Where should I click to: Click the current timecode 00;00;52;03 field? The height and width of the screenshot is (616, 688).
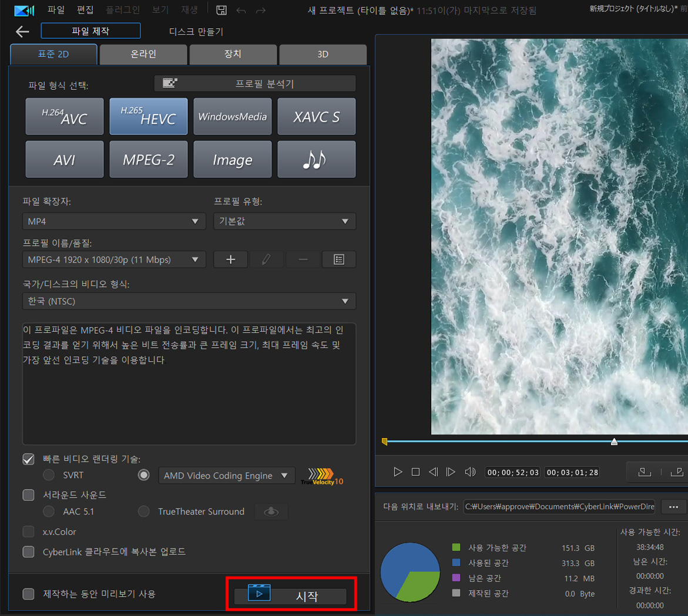[x=513, y=472]
